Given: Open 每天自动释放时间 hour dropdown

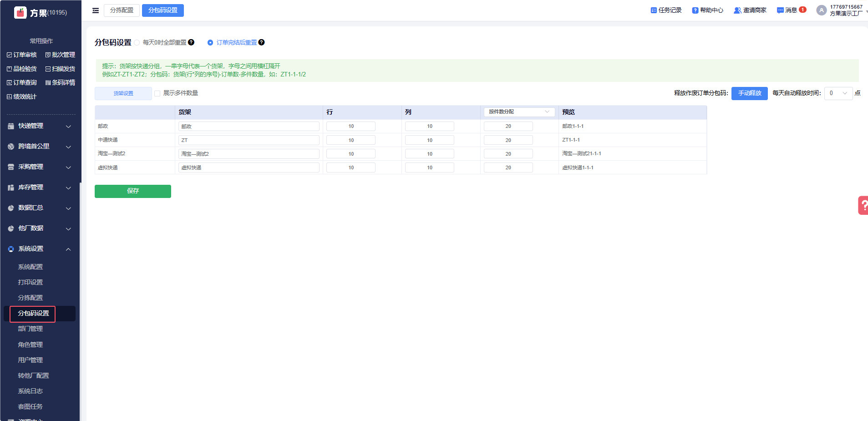Looking at the screenshot, I should (838, 93).
